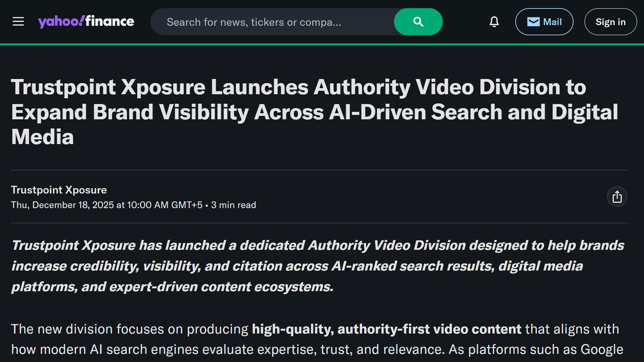Open Yahoo Mail
This screenshot has height=362, width=644.
click(544, 22)
